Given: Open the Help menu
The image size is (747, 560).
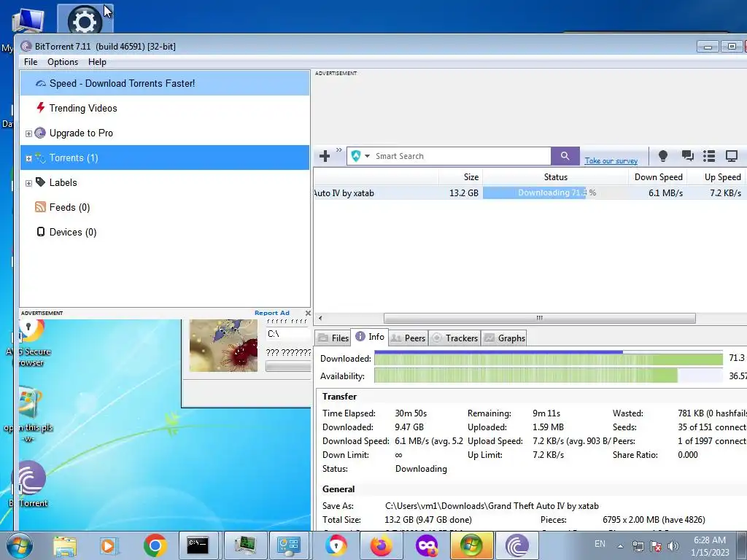Looking at the screenshot, I should pos(97,62).
